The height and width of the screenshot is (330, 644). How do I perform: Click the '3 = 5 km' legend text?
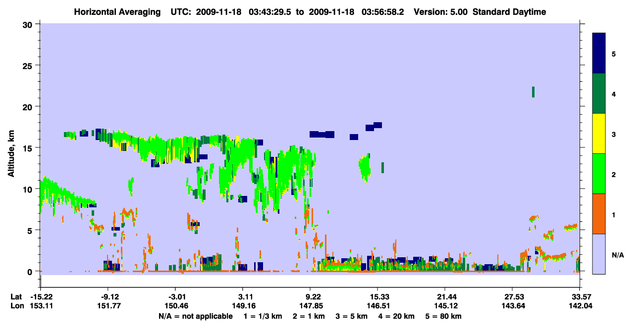352,316
